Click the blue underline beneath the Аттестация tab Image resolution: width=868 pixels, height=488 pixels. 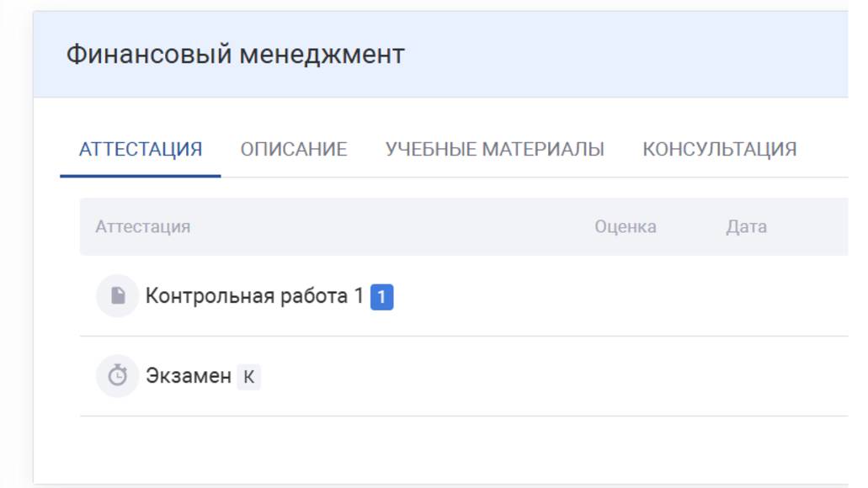(x=141, y=176)
